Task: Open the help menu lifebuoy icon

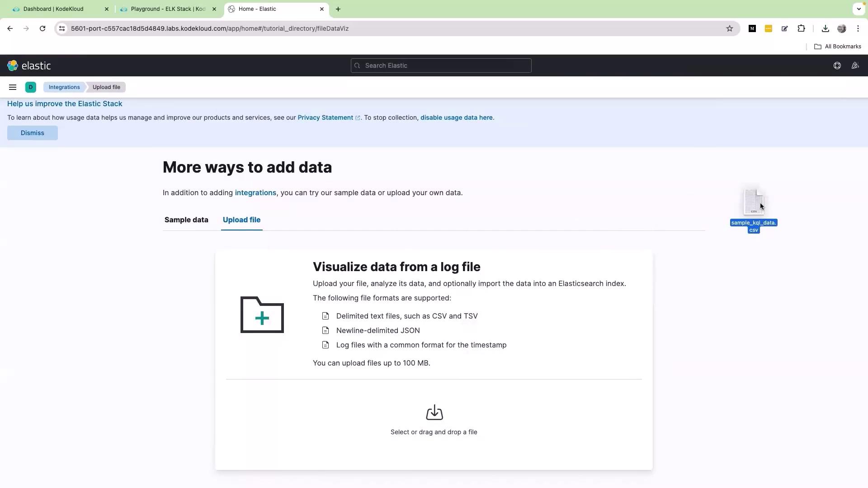Action: click(x=837, y=66)
